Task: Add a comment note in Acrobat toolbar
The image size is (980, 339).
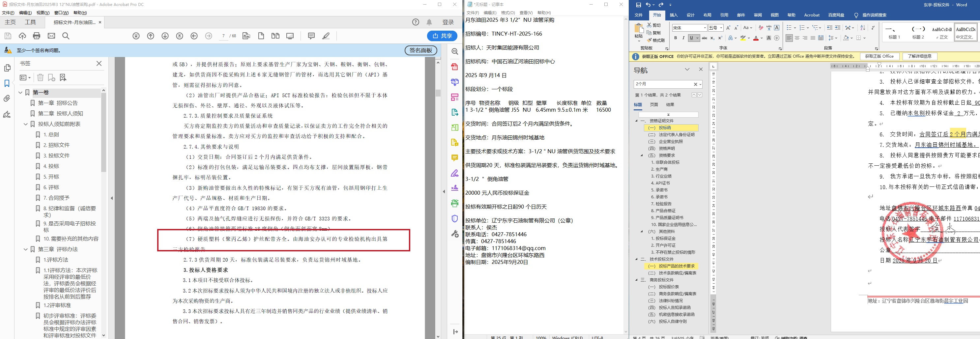Action: (311, 36)
